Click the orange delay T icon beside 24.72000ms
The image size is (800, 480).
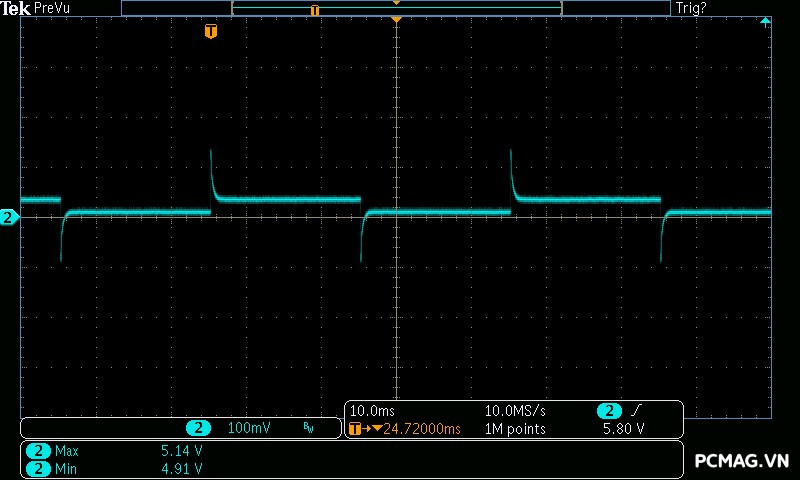click(x=356, y=429)
